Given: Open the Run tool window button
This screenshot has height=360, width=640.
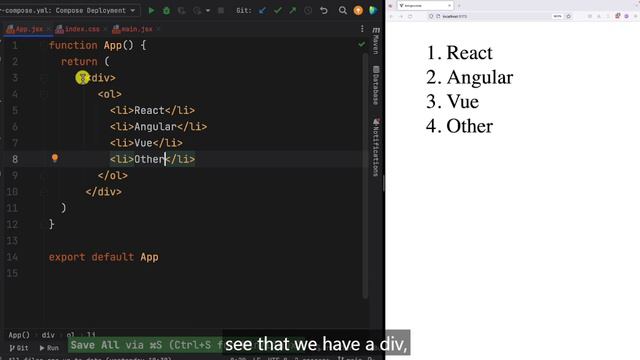Looking at the screenshot, I should tap(49, 348).
